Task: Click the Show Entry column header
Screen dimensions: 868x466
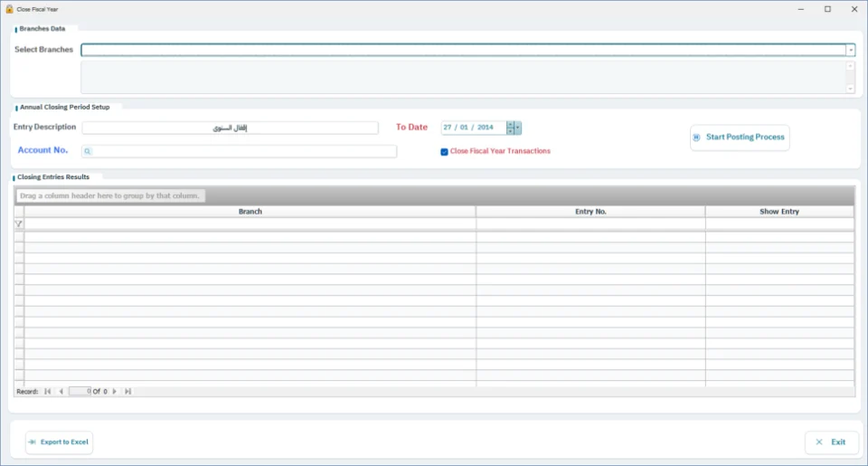Action: click(779, 212)
